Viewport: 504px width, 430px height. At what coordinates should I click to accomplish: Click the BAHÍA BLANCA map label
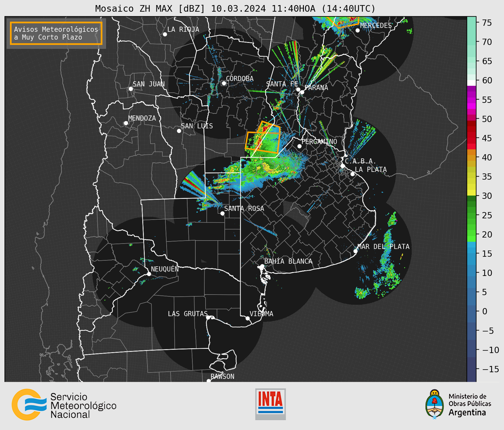click(x=288, y=261)
